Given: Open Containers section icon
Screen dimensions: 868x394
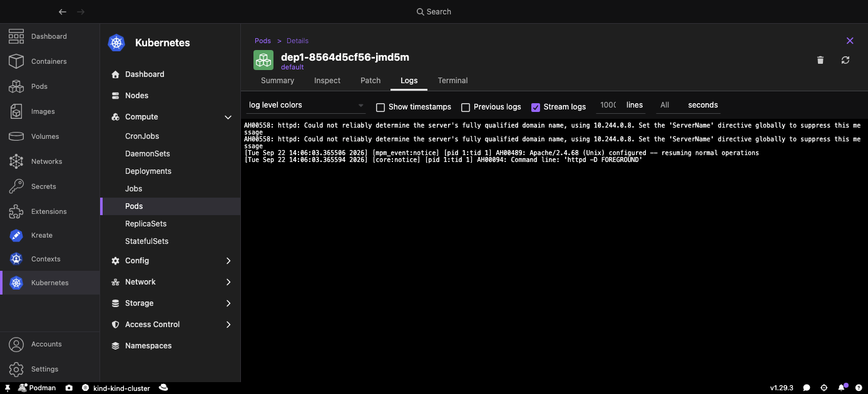Looking at the screenshot, I should pos(16,61).
